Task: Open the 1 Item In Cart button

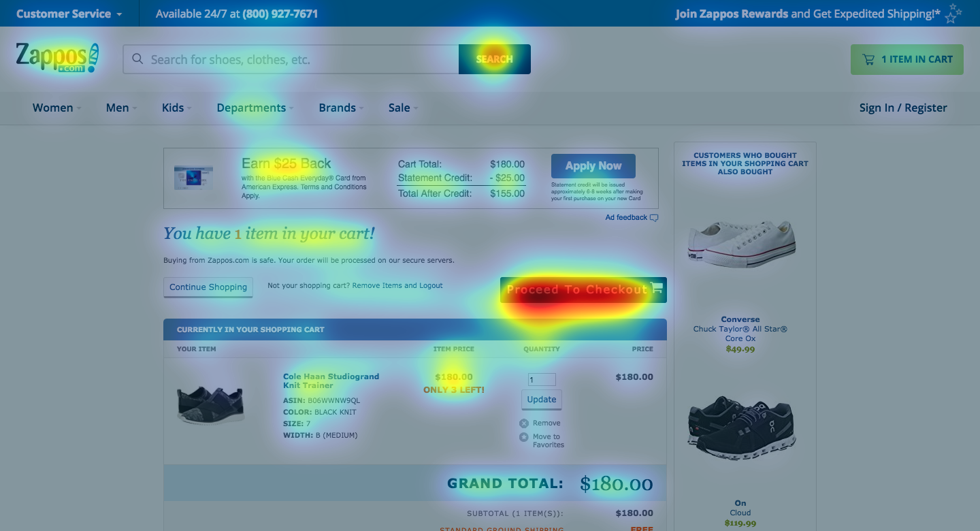Action: point(907,59)
